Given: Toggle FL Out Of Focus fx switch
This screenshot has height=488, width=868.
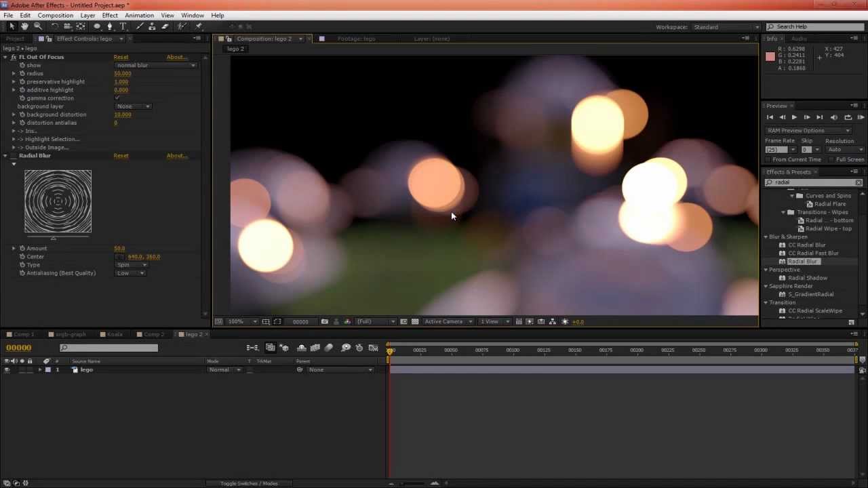Looking at the screenshot, I should 14,57.
